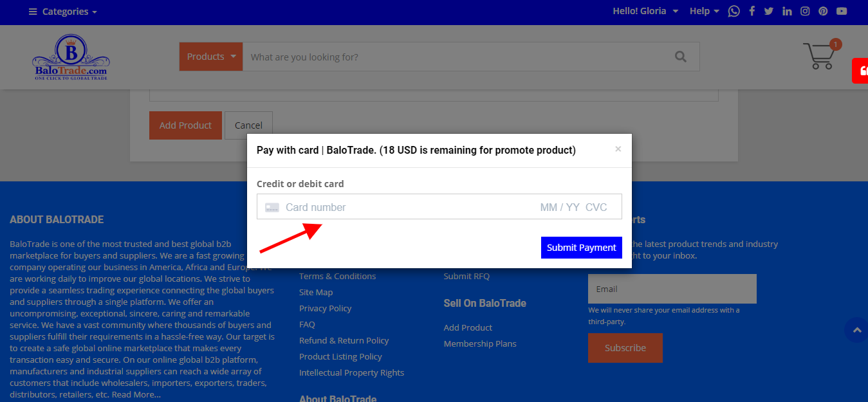Viewport: 868px width, 402px height.
Task: Open the FAQ link
Action: click(x=307, y=324)
